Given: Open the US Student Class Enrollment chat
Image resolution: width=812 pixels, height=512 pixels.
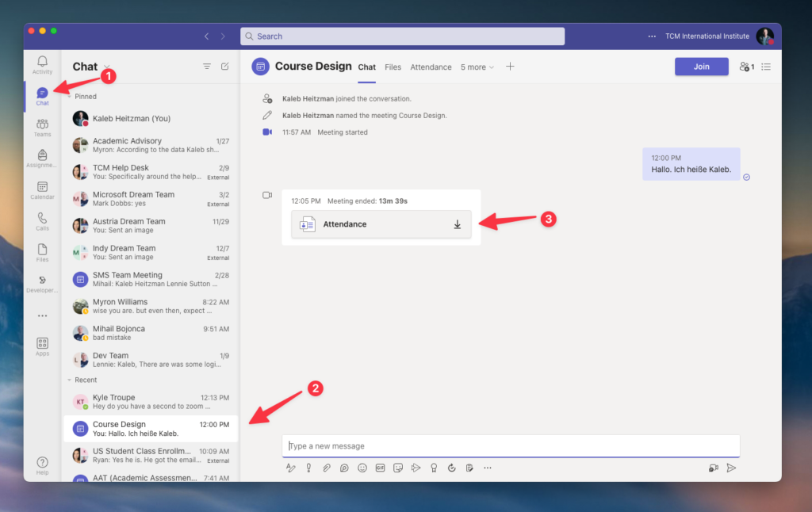Looking at the screenshot, I should click(151, 456).
